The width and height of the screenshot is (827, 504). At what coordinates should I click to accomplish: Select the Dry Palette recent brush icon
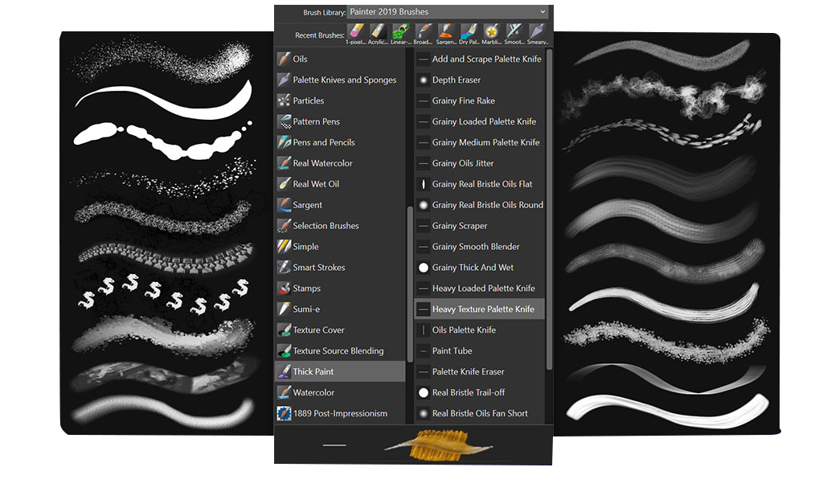[x=469, y=31]
